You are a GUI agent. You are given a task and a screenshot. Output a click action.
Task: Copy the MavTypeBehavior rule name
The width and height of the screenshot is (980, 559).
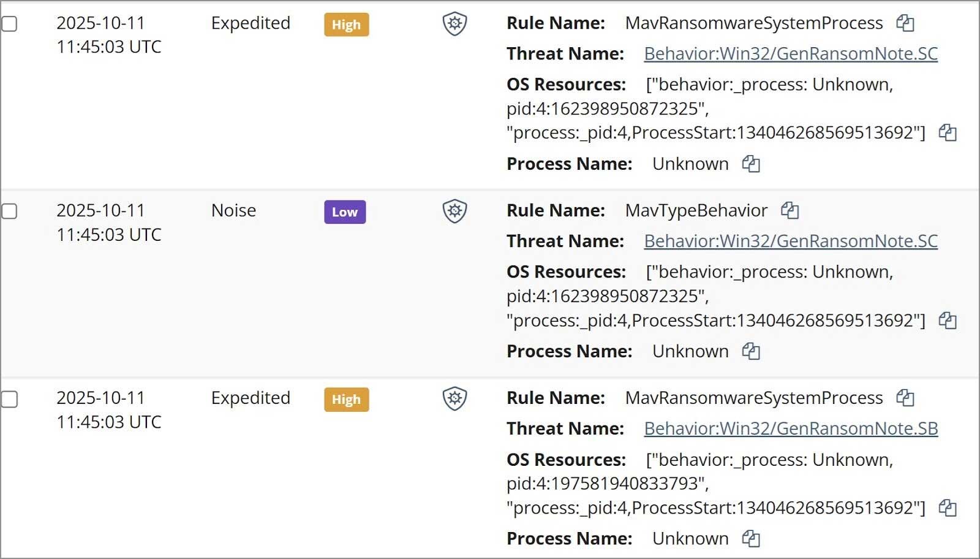coord(791,210)
